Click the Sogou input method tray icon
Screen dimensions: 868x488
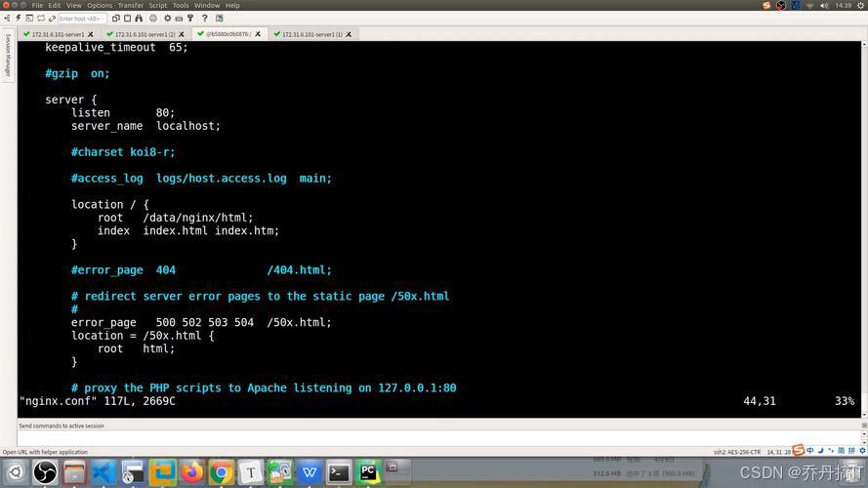point(766,5)
